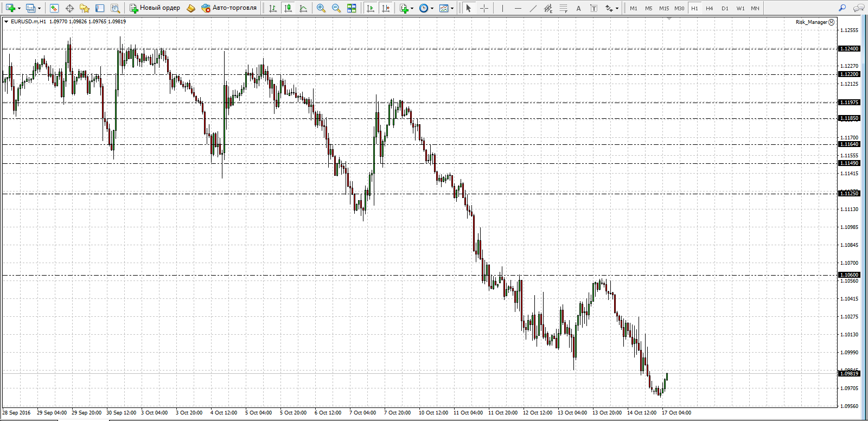Click the Zoom Out magnifier icon
This screenshot has width=868, height=421.
pos(336,8)
